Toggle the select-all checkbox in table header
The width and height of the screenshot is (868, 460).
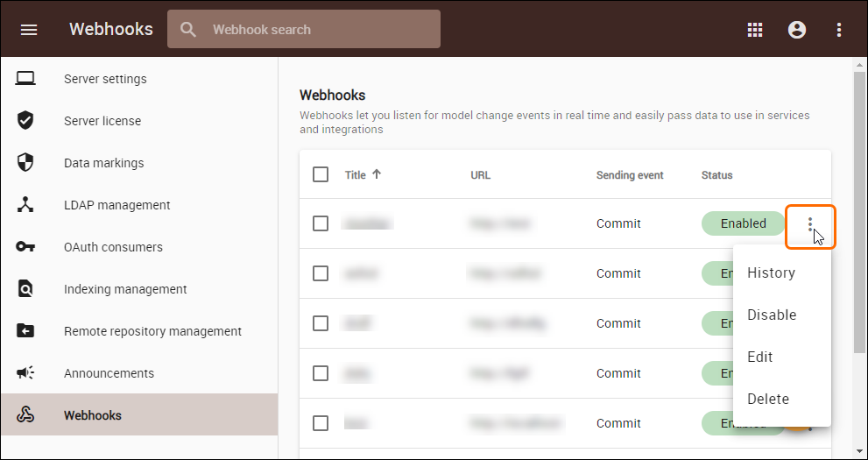click(x=321, y=174)
